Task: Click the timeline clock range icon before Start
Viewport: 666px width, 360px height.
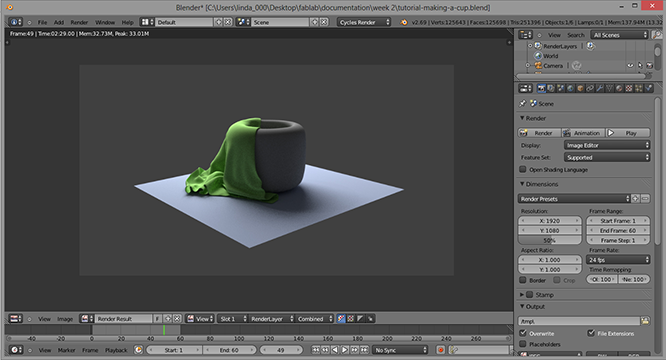Action: coord(138,350)
